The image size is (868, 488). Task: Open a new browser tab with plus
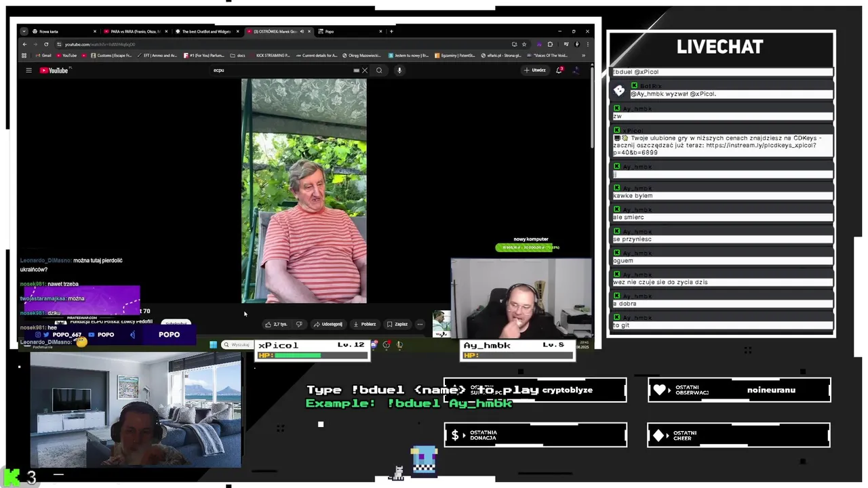[x=391, y=31]
